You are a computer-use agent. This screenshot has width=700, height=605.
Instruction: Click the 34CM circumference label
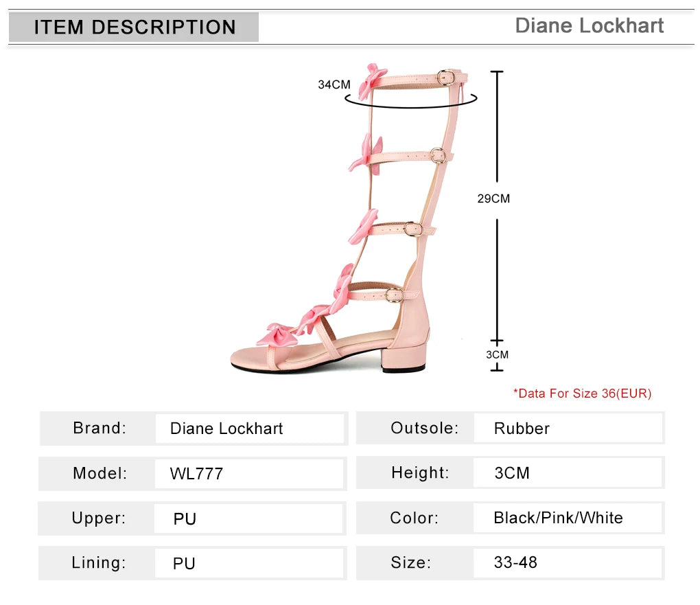334,85
